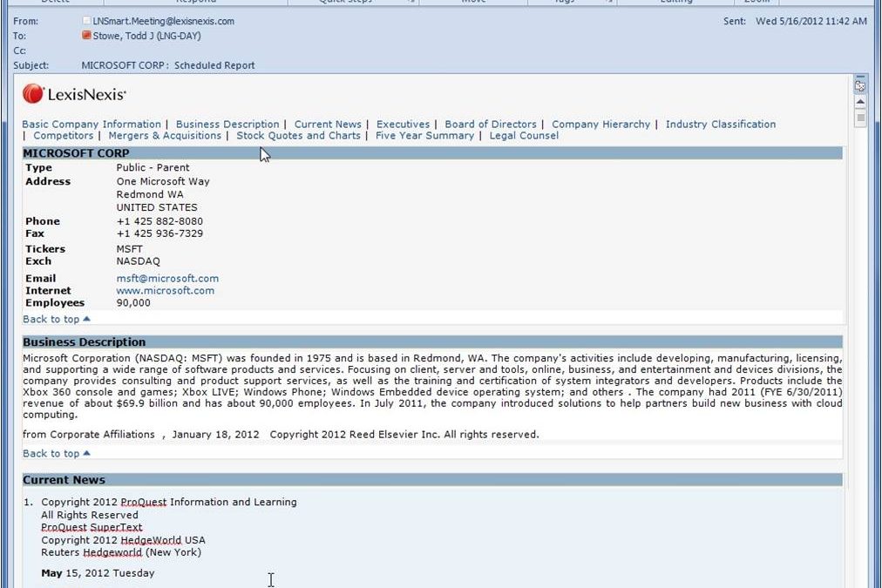Click the Email field label

point(40,278)
